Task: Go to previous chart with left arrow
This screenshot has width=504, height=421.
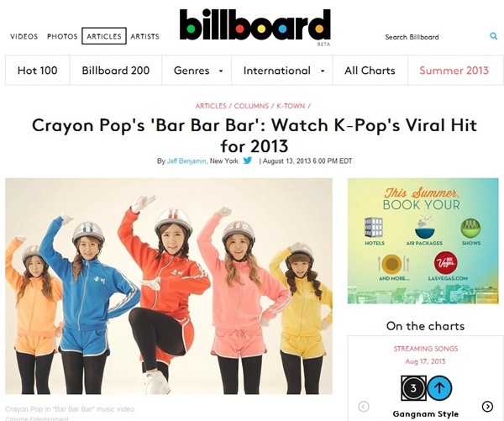Action: click(x=364, y=407)
